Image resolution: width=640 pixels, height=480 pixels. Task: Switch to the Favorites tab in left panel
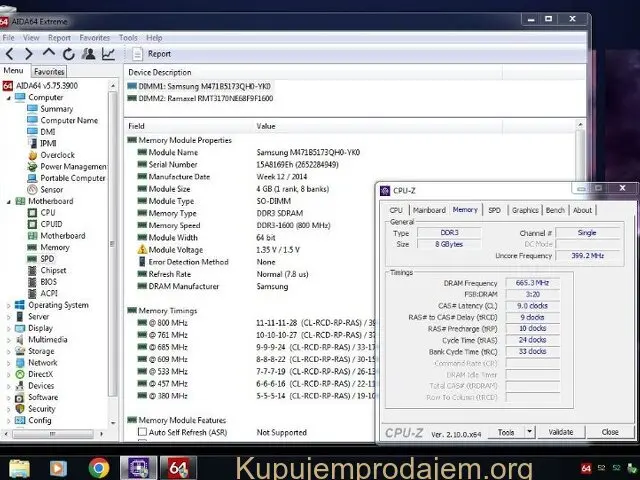(49, 72)
